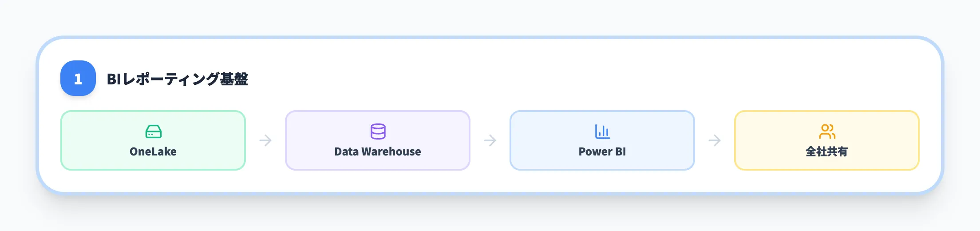Click the orange users icon for 全社共有
Viewport: 980px width, 231px height.
(827, 131)
